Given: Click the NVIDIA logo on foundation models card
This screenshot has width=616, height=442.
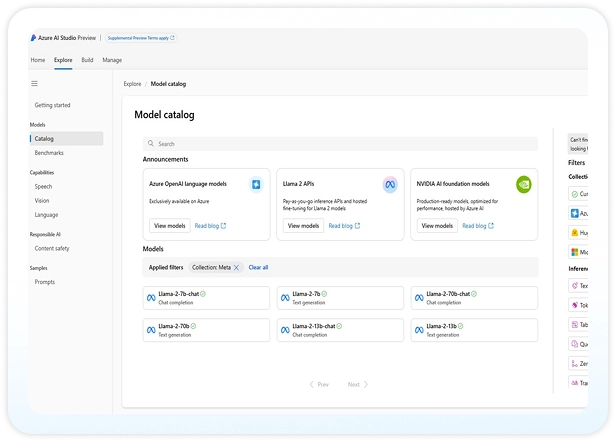Looking at the screenshot, I should click(523, 184).
